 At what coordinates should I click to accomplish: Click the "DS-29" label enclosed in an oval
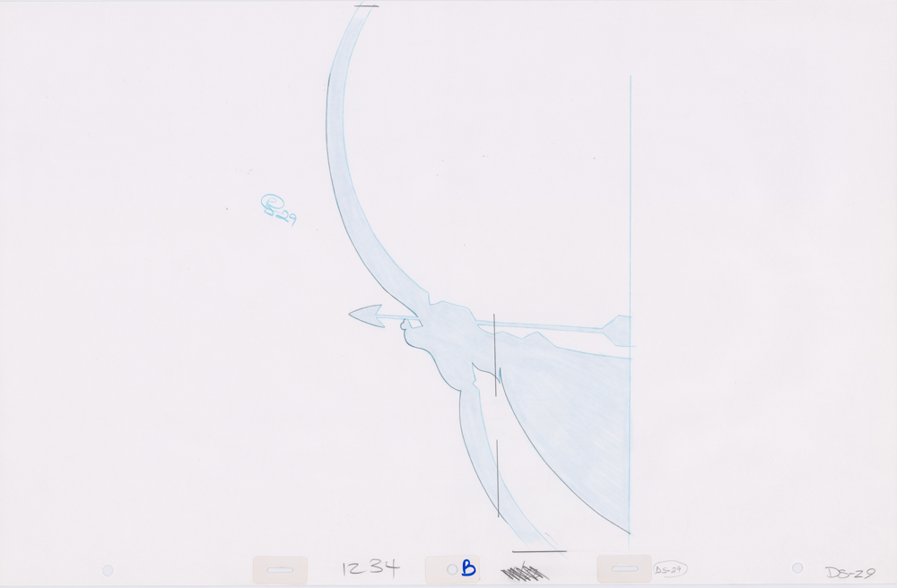pyautogui.click(x=669, y=570)
